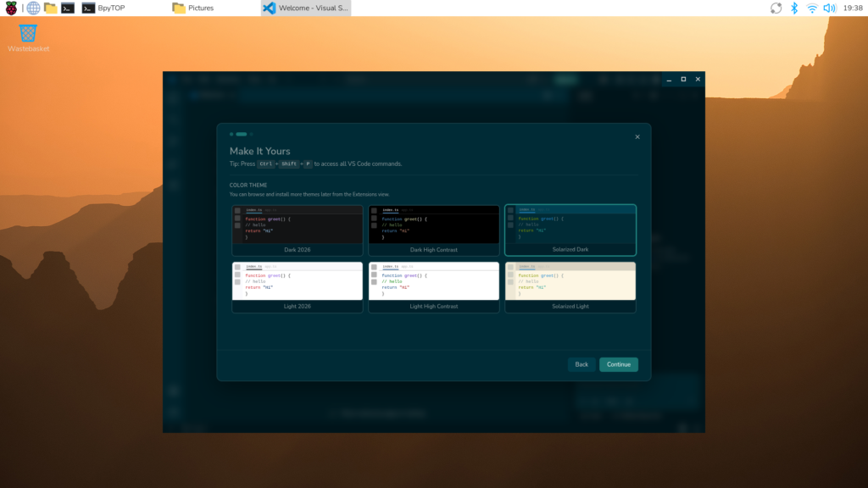This screenshot has height=488, width=868.
Task: Open the Wastebasket desktop icon
Action: pyautogui.click(x=28, y=38)
